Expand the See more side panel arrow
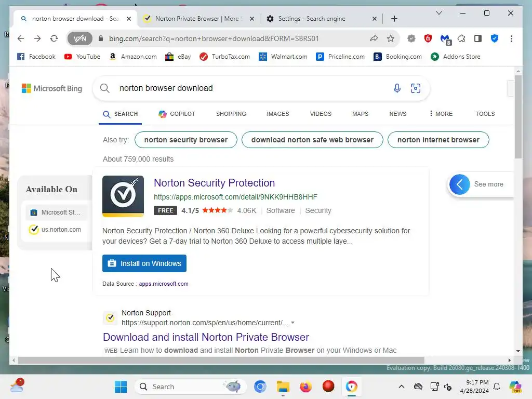 pyautogui.click(x=459, y=184)
